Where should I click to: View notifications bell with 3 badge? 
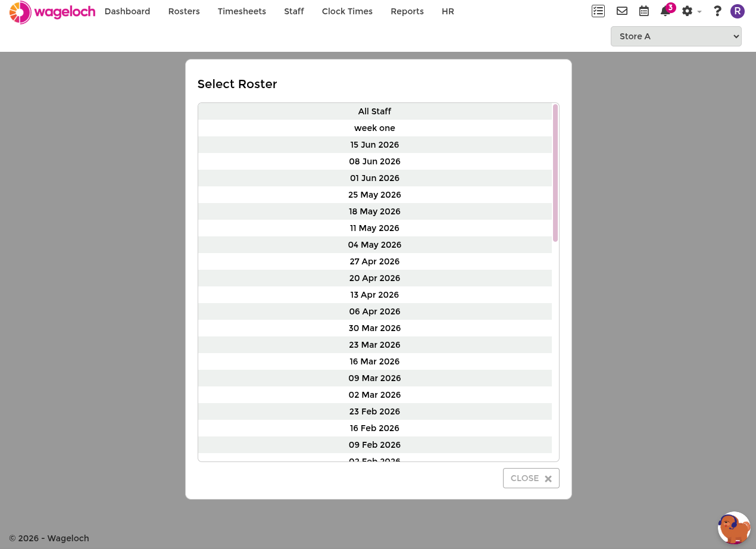click(667, 10)
